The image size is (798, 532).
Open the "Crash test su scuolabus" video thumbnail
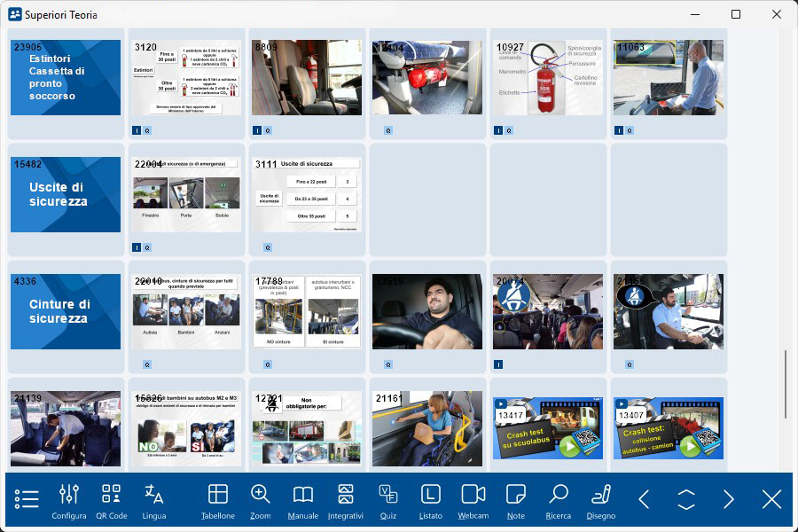tap(548, 428)
